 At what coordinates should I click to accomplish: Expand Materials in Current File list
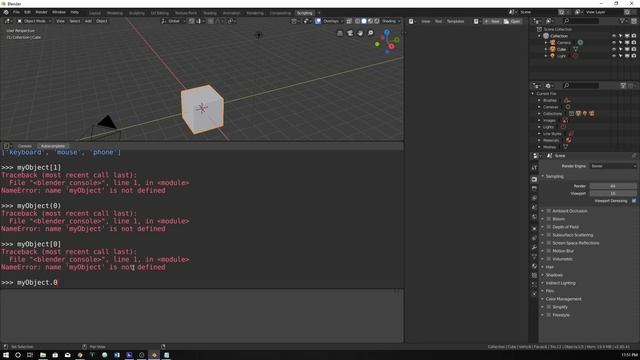coord(539,140)
